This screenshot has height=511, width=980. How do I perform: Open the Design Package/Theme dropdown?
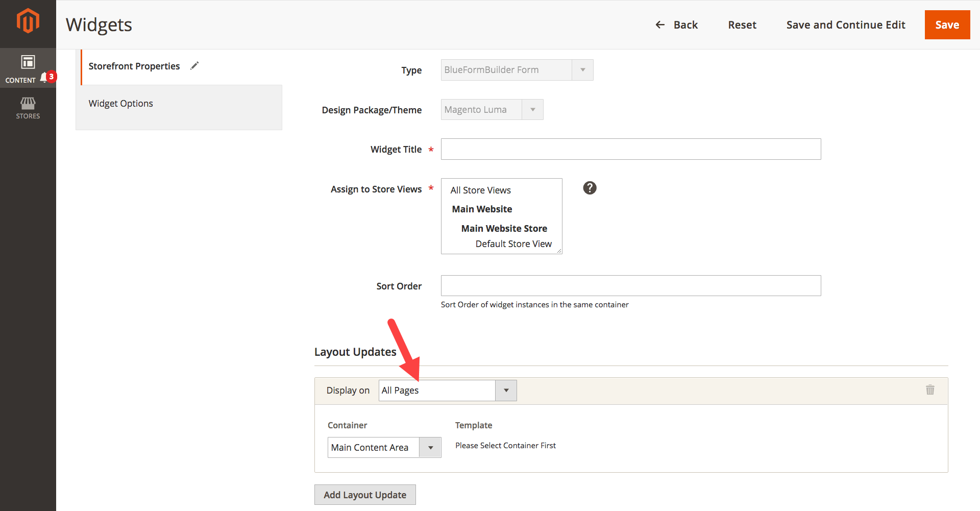(x=533, y=109)
